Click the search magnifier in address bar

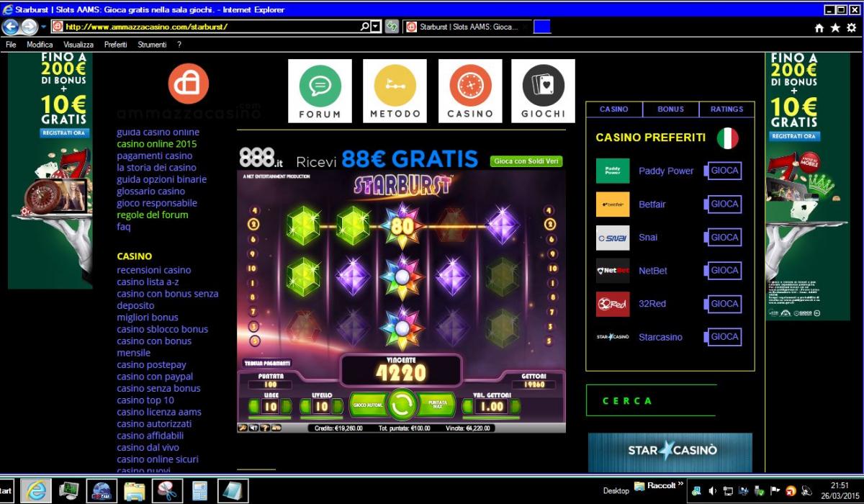click(x=365, y=27)
